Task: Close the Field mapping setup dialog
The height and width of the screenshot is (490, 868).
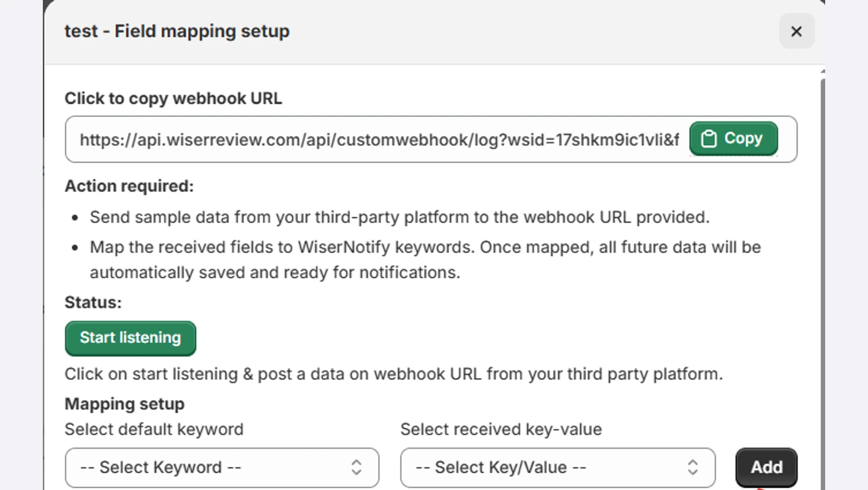Action: pyautogui.click(x=797, y=31)
